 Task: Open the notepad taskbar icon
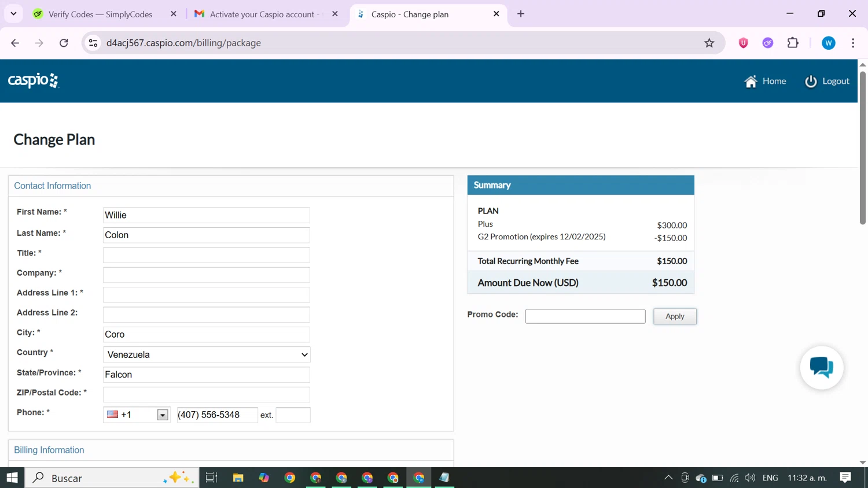click(x=444, y=478)
